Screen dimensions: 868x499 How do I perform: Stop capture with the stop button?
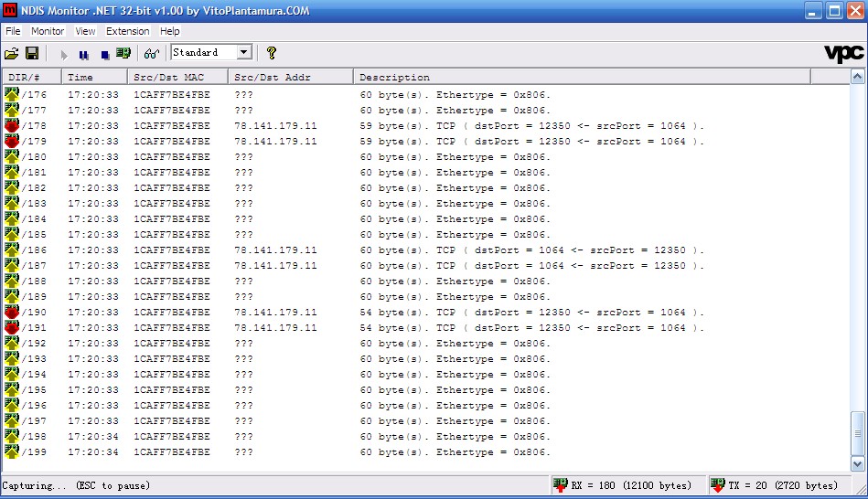105,54
